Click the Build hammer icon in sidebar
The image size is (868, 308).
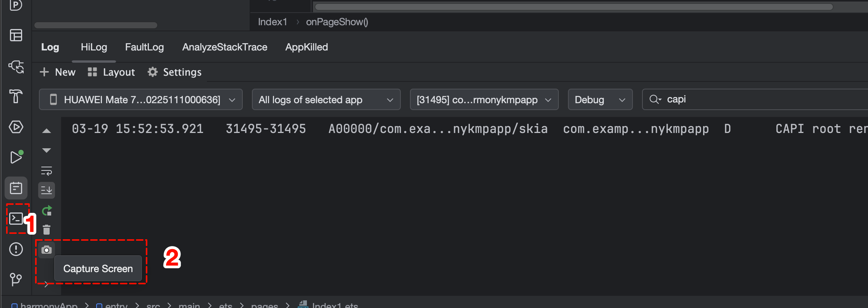(x=16, y=96)
